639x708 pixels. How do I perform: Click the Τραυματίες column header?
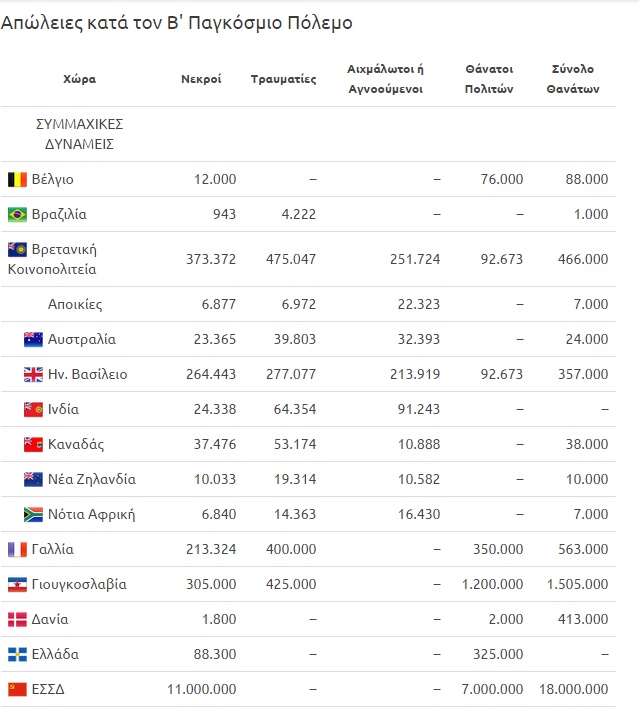coord(283,79)
